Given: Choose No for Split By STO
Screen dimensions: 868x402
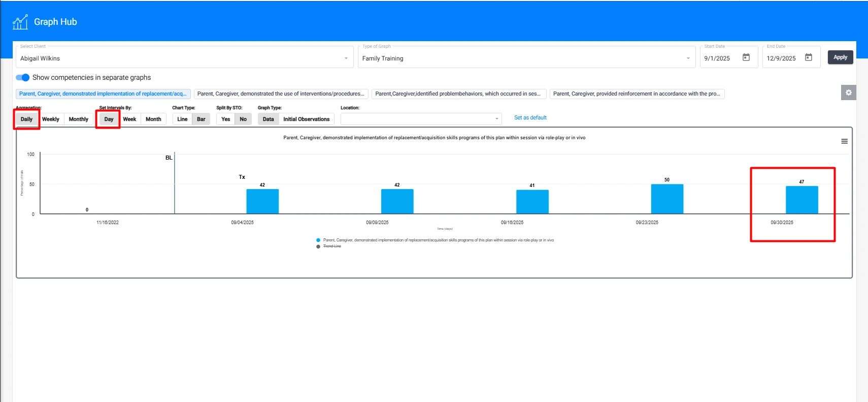Looking at the screenshot, I should coord(243,119).
